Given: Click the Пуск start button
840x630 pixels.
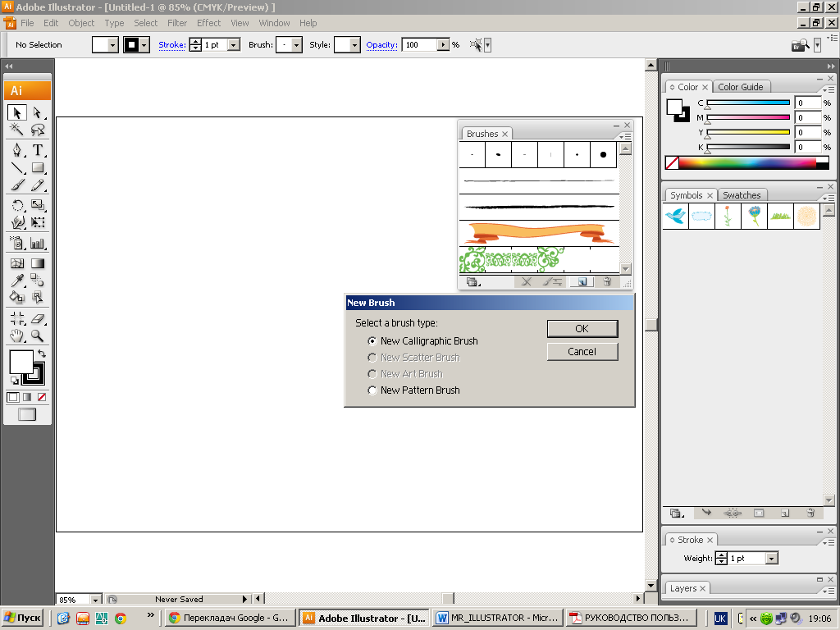Looking at the screenshot, I should [x=23, y=619].
